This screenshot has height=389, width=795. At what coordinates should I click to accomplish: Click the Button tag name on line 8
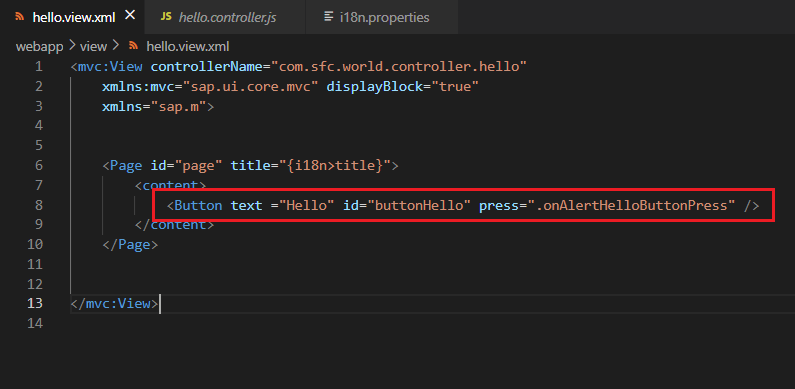pyautogui.click(x=198, y=205)
